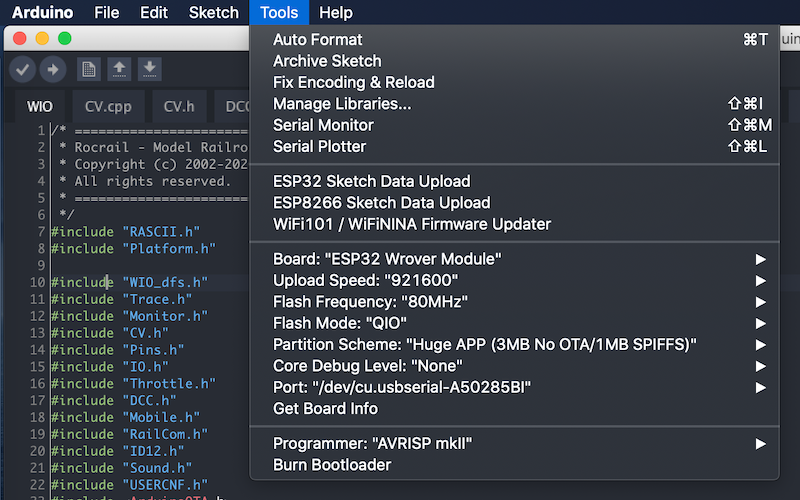Launch the Serial Monitor
Viewport: 800px width, 500px height.
[323, 125]
